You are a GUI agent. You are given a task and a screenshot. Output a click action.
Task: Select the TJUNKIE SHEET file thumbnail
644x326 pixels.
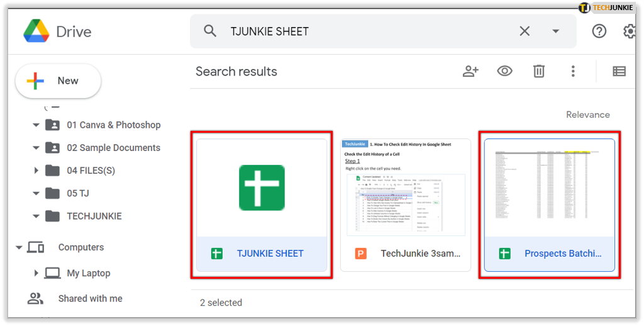[262, 188]
